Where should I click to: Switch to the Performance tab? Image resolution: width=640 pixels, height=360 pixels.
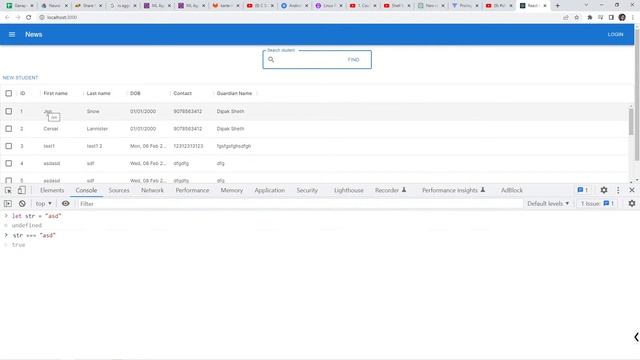tap(192, 190)
